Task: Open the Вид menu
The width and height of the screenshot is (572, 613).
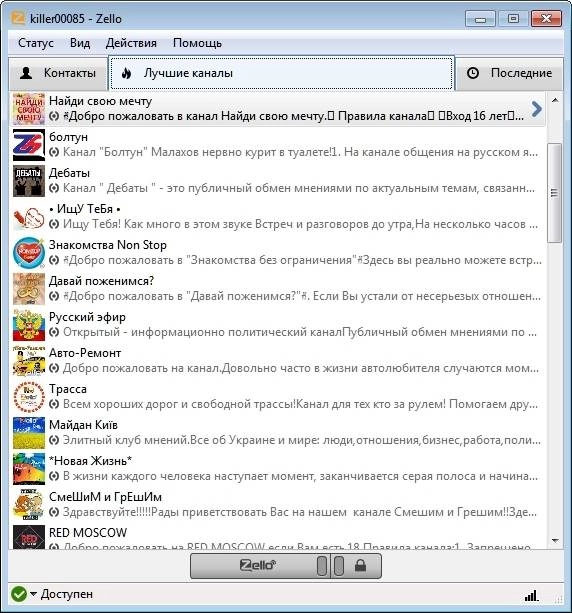Action: (x=80, y=43)
